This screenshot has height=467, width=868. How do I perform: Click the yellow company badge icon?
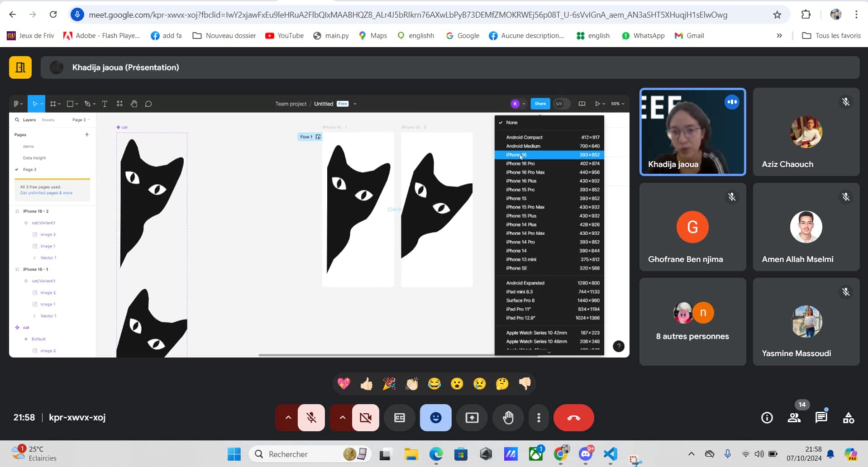coord(20,67)
